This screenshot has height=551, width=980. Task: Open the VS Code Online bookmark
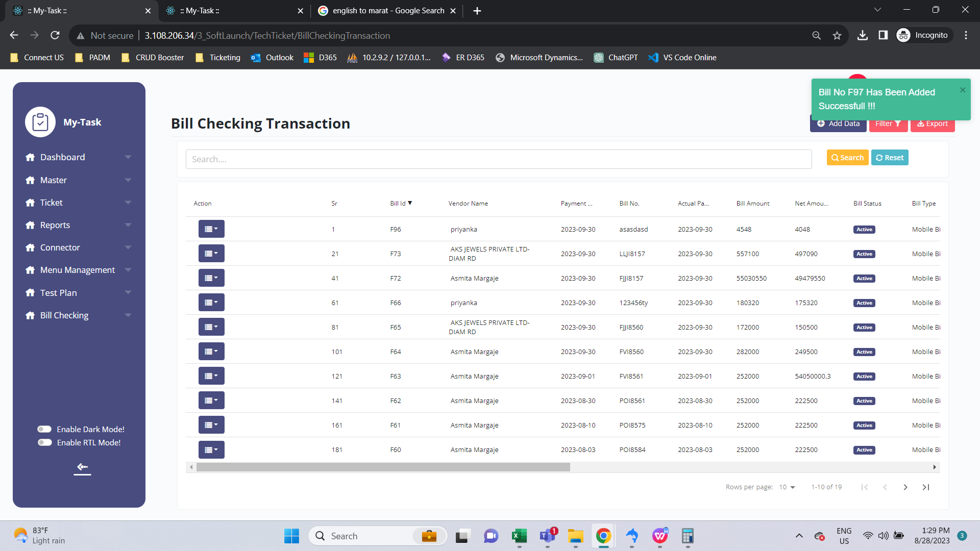click(682, 58)
